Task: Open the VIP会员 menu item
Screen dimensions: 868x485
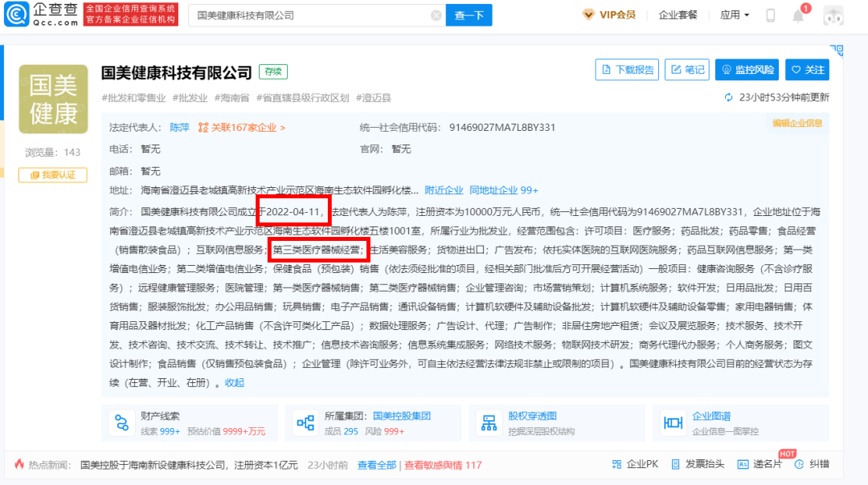Action: [608, 15]
